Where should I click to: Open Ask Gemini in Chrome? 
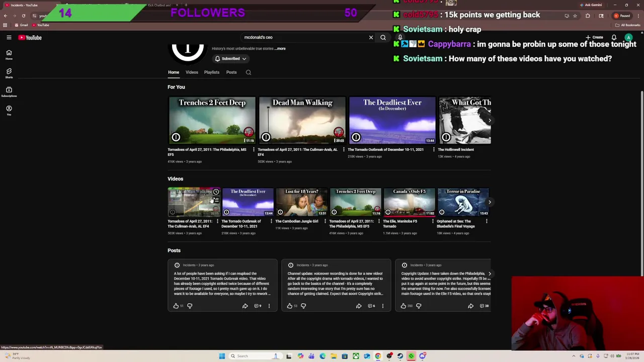pos(591,5)
